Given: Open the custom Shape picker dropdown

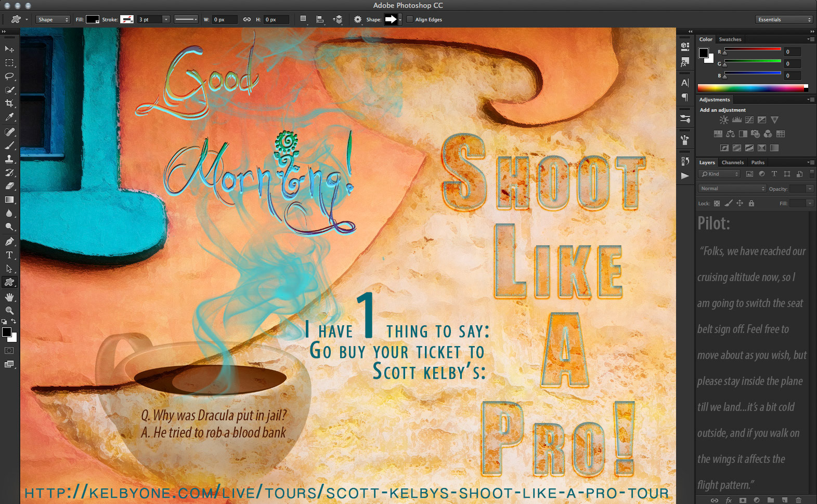Looking at the screenshot, I should click(400, 20).
